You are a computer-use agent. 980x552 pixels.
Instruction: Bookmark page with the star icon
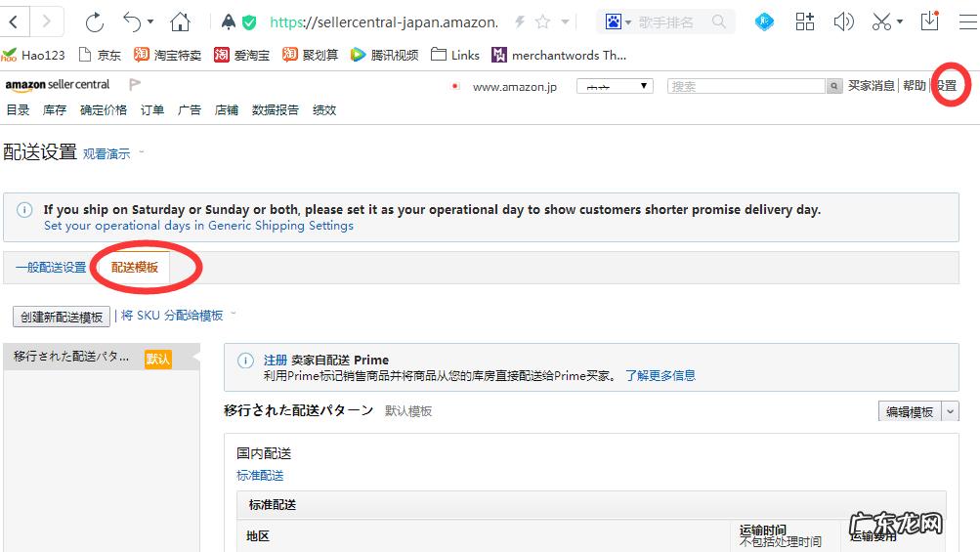pyautogui.click(x=542, y=22)
